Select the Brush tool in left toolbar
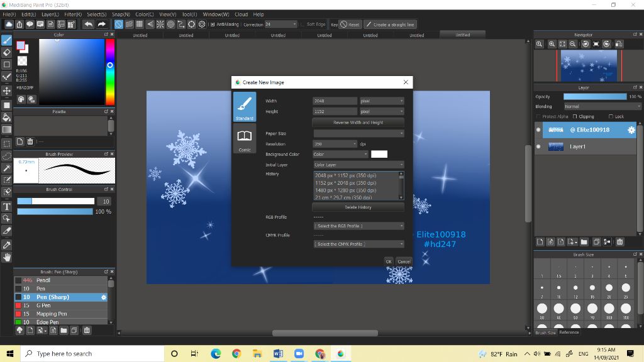This screenshot has height=362, width=644. [x=6, y=40]
